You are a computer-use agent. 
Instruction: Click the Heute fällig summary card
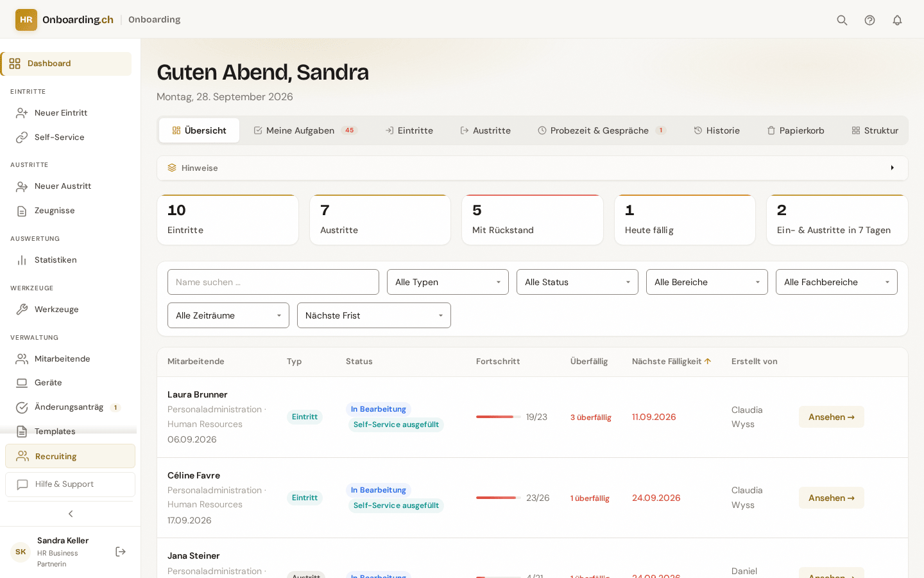(x=685, y=220)
